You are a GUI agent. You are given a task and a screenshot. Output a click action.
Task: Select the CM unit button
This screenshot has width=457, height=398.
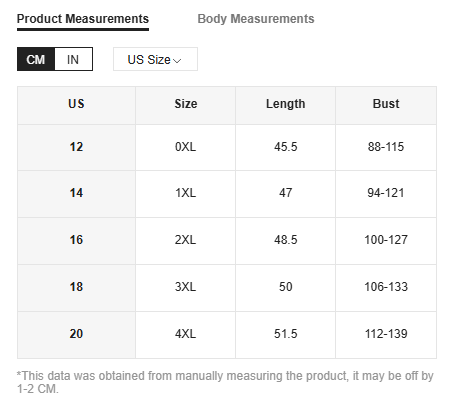(36, 59)
